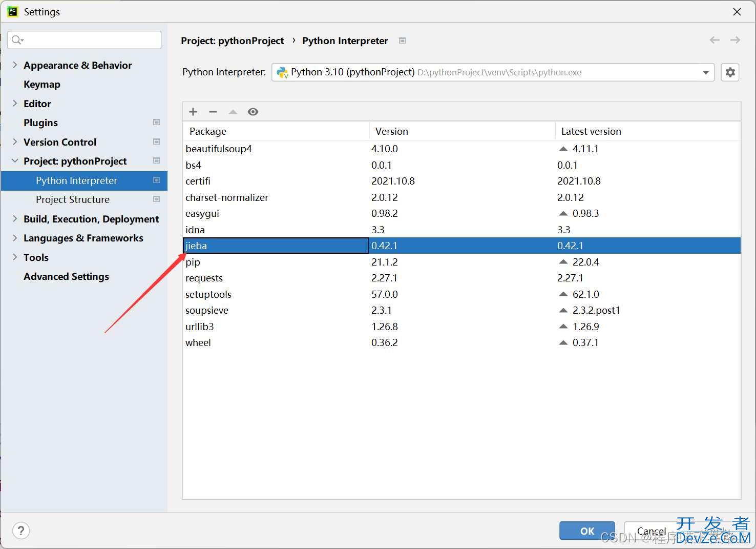This screenshot has width=756, height=549.
Task: Click in the settings search field
Action: click(x=85, y=40)
